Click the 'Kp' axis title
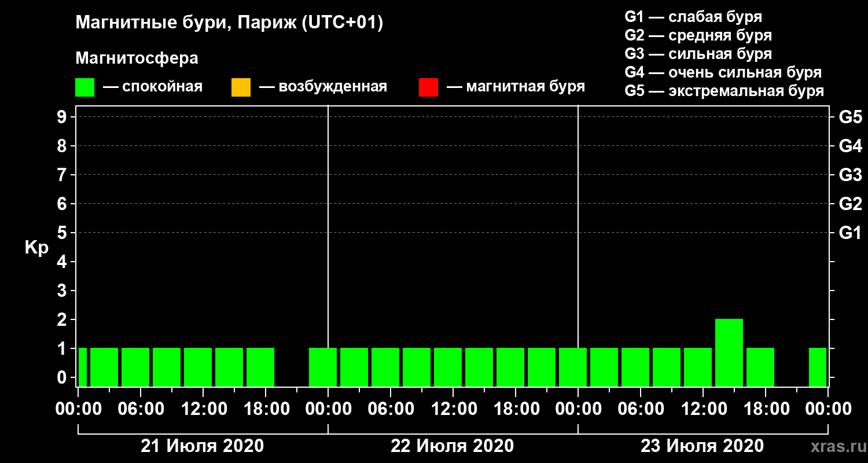868x463 pixels. [36, 247]
